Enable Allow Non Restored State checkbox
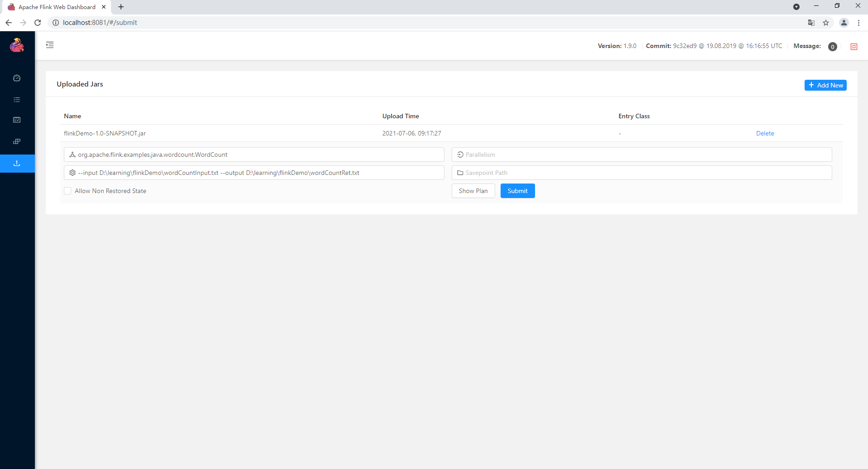This screenshot has width=868, height=469. point(68,191)
